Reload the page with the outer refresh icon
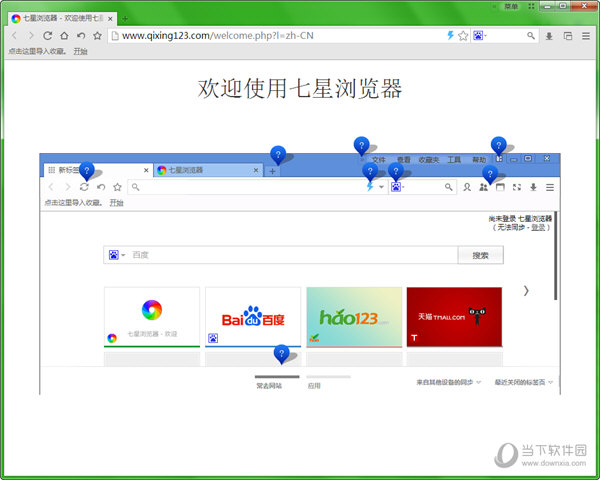Image resolution: width=600 pixels, height=480 pixels. coord(47,35)
